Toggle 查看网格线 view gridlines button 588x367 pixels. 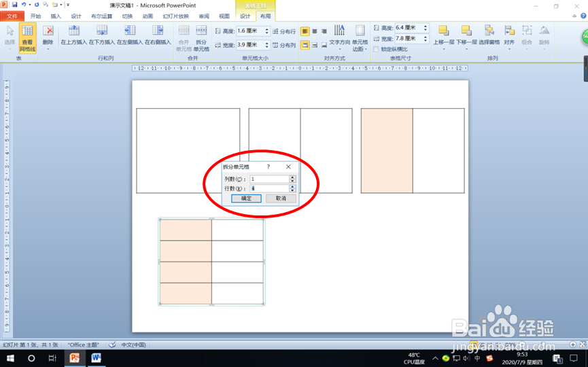[27, 38]
